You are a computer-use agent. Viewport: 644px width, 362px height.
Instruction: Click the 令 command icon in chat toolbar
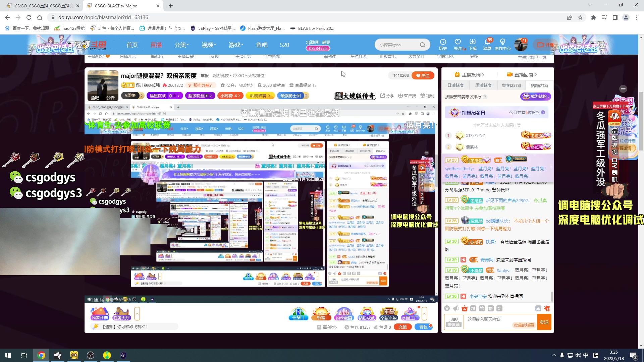tap(499, 308)
